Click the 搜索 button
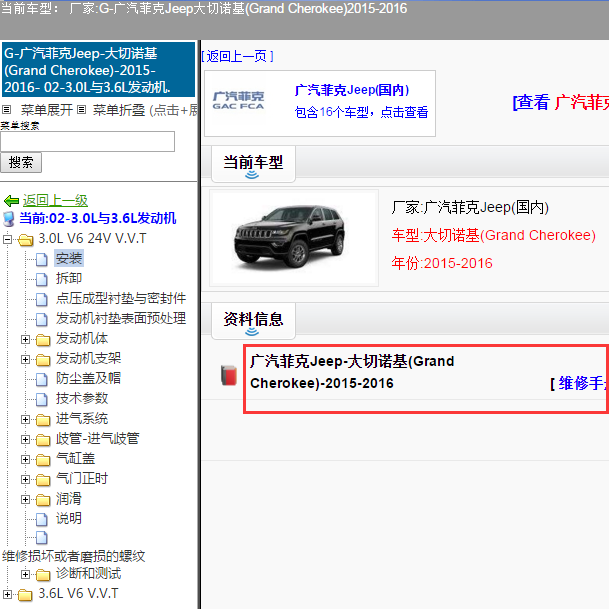The image size is (609, 609). pos(21,163)
